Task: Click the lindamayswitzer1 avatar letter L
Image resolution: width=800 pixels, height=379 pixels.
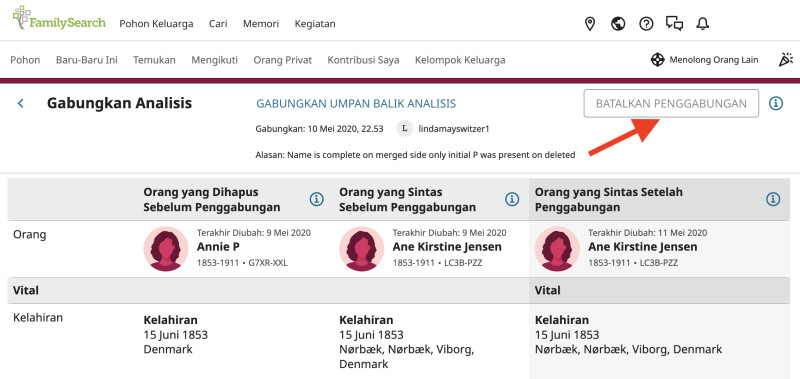Action: [x=405, y=129]
